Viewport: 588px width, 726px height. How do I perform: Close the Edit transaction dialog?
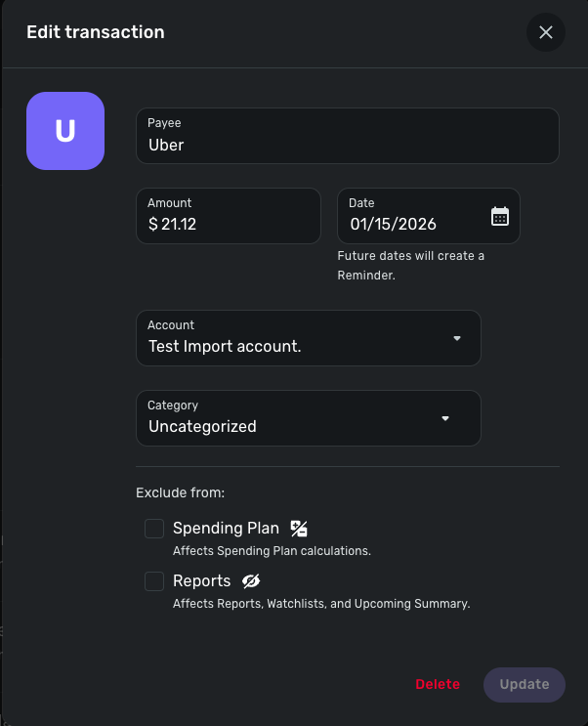coord(545,32)
